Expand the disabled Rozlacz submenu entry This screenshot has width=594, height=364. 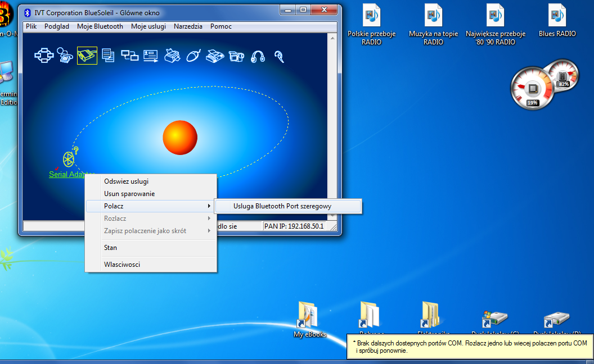point(151,219)
